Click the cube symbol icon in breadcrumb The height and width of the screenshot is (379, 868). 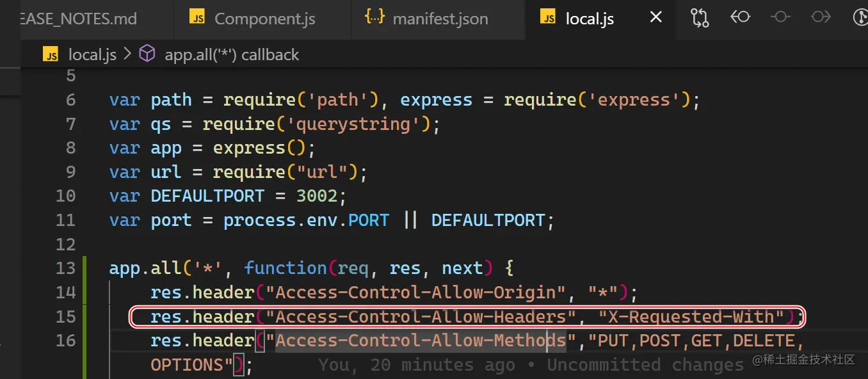pos(147,54)
